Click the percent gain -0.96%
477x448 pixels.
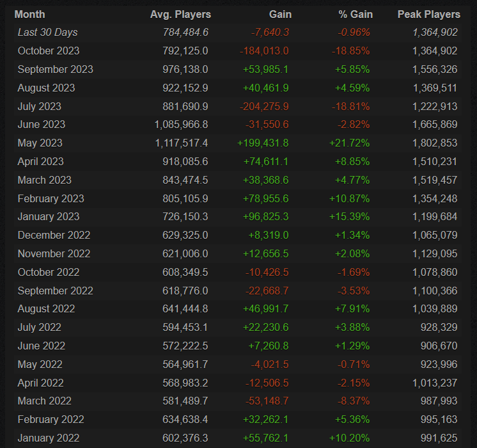pyautogui.click(x=354, y=32)
